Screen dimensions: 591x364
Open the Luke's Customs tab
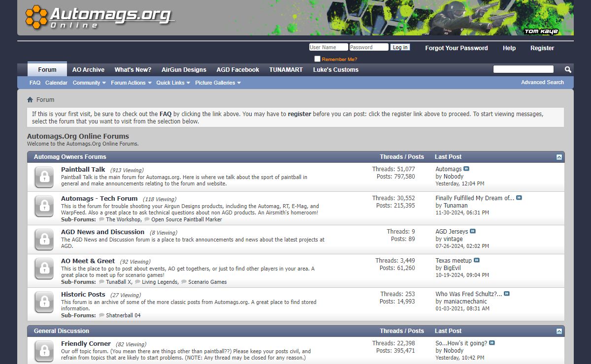click(x=336, y=69)
